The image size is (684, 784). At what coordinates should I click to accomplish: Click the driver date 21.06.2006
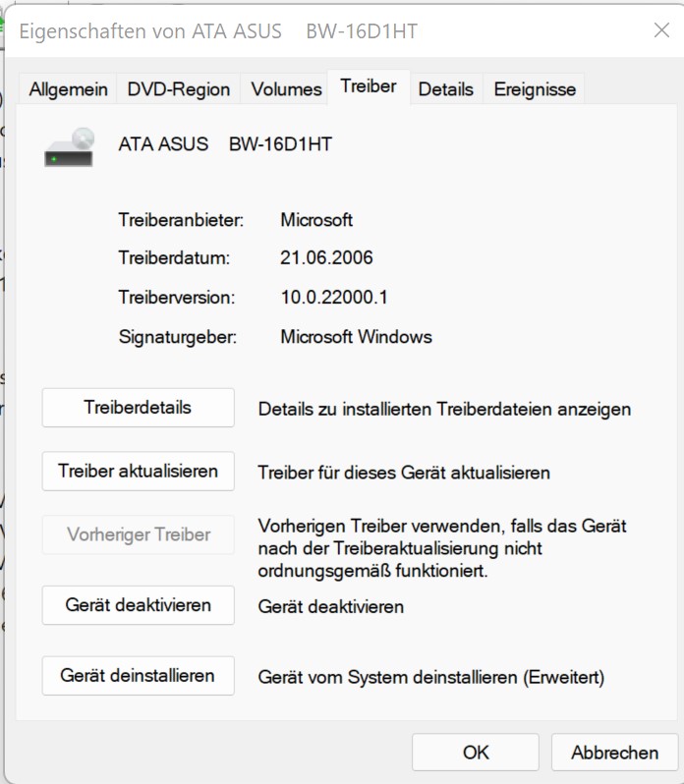326,258
